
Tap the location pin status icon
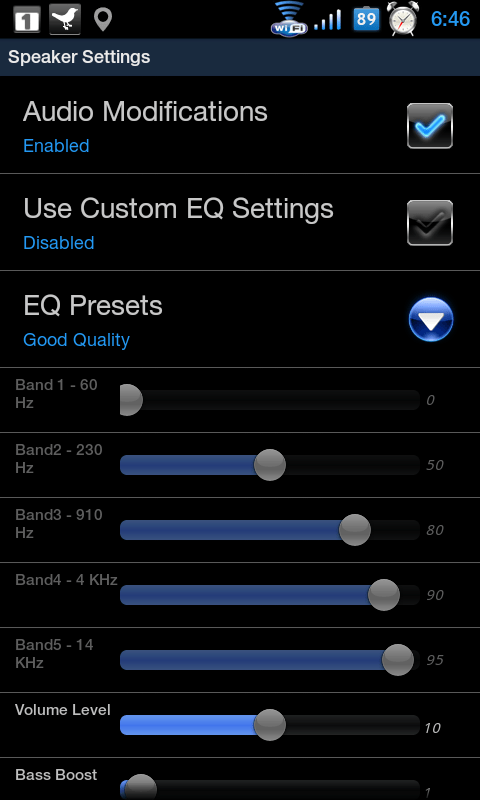[103, 20]
